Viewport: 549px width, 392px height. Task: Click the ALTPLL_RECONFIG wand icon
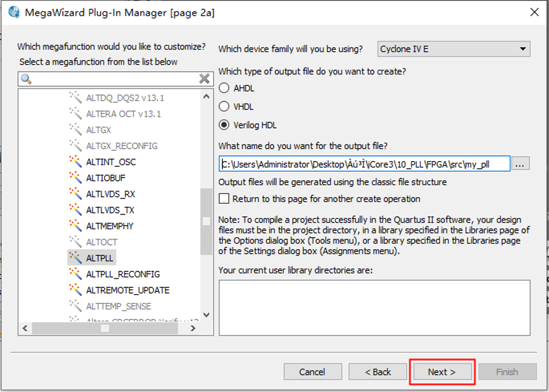[x=76, y=274]
